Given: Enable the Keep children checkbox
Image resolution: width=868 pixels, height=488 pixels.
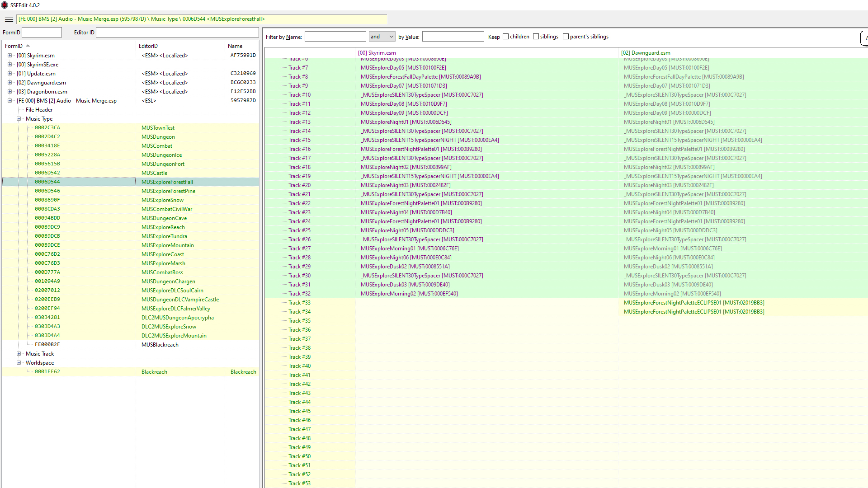Looking at the screenshot, I should (x=506, y=37).
